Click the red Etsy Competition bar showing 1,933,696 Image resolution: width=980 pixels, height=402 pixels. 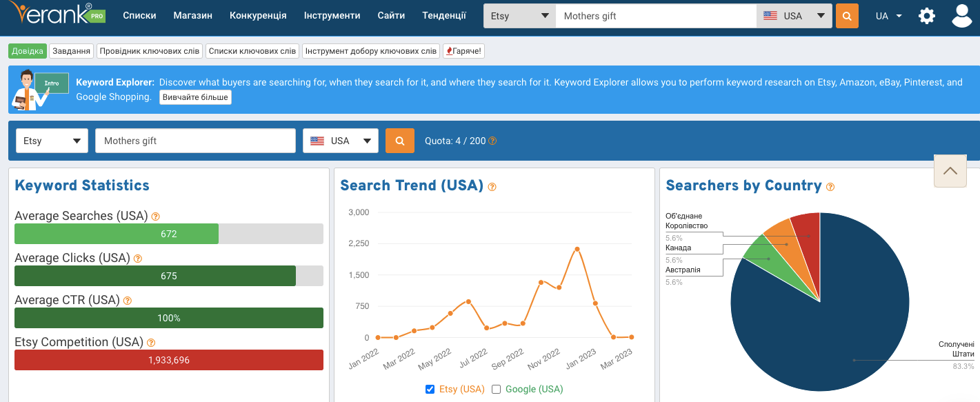pyautogui.click(x=169, y=360)
